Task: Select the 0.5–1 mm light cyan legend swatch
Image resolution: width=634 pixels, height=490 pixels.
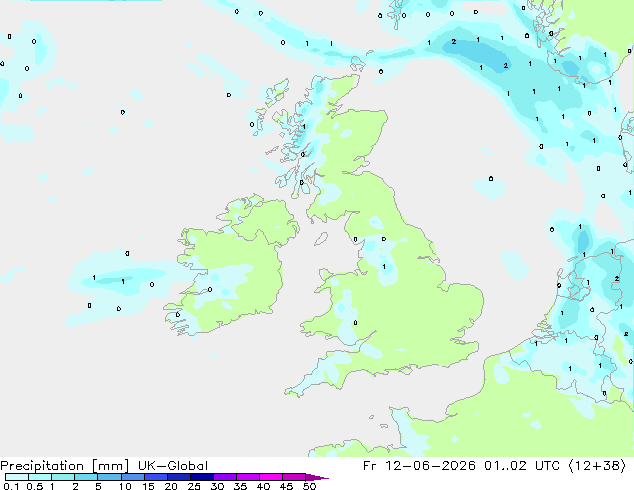Action: tap(40, 477)
